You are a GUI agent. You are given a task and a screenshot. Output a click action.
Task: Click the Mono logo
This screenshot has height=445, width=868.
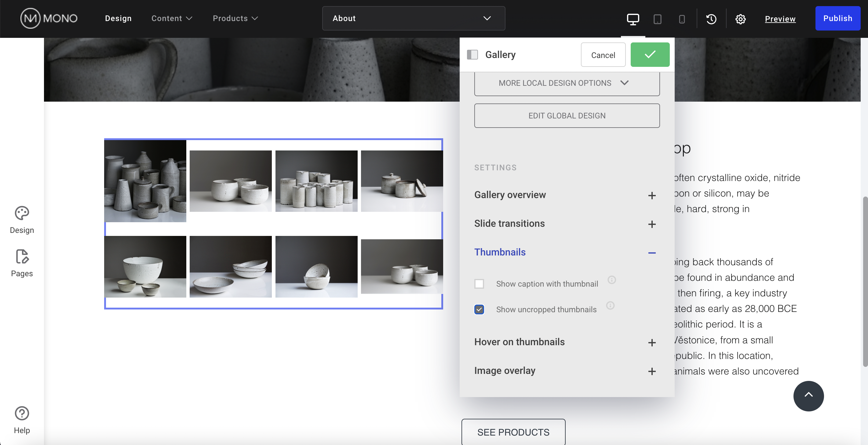pos(49,18)
